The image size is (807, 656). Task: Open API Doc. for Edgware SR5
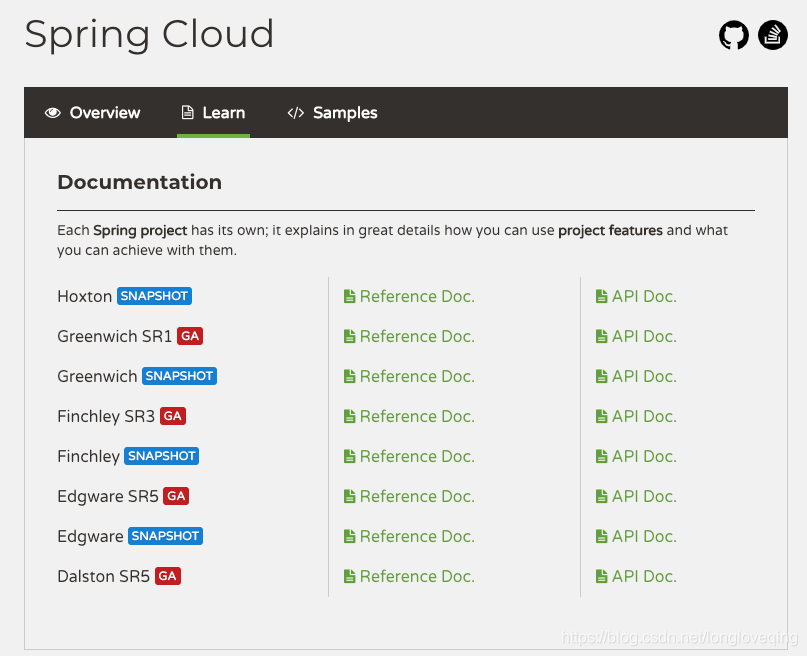coord(636,497)
